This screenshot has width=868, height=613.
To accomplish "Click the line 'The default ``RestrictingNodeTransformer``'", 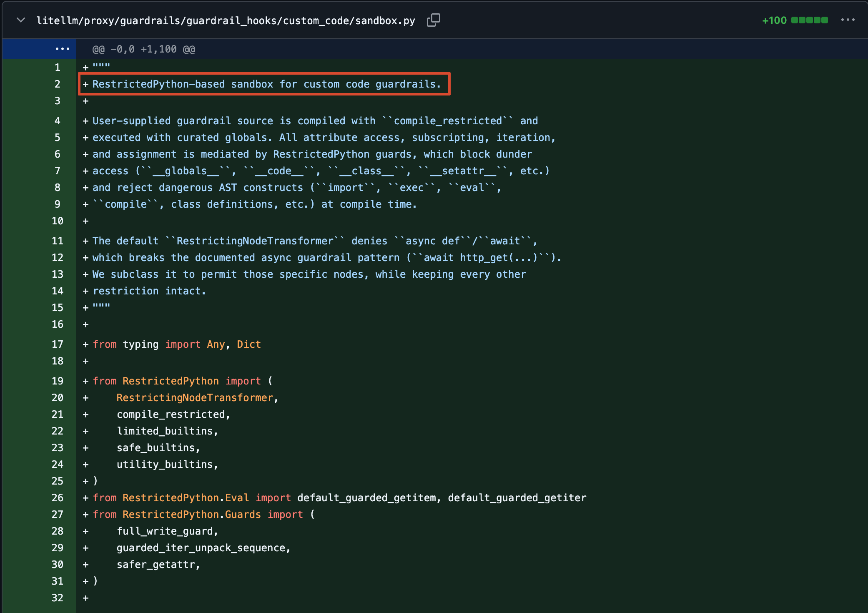I will pos(315,241).
